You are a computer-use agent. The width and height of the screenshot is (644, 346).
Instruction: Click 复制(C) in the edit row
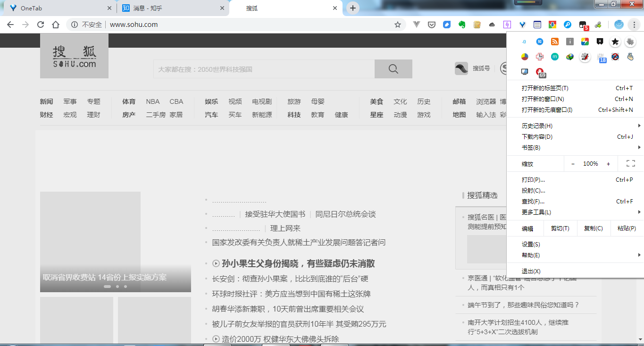point(594,228)
